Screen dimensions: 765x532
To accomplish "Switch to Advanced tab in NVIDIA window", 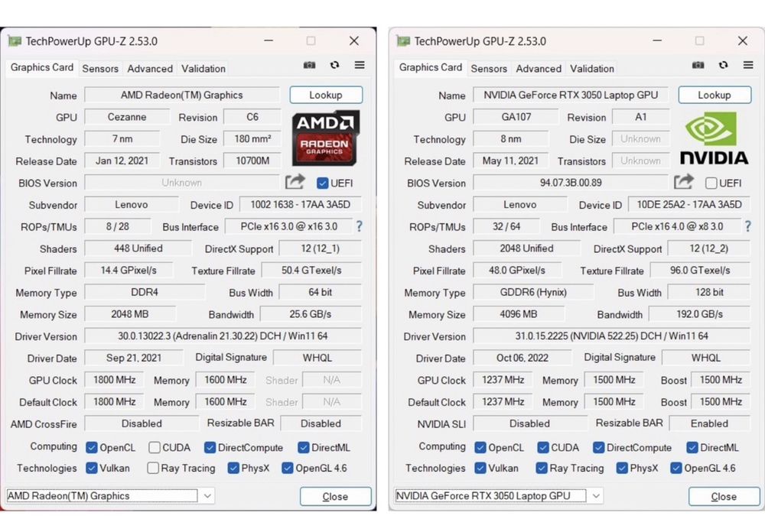I will pos(539,69).
